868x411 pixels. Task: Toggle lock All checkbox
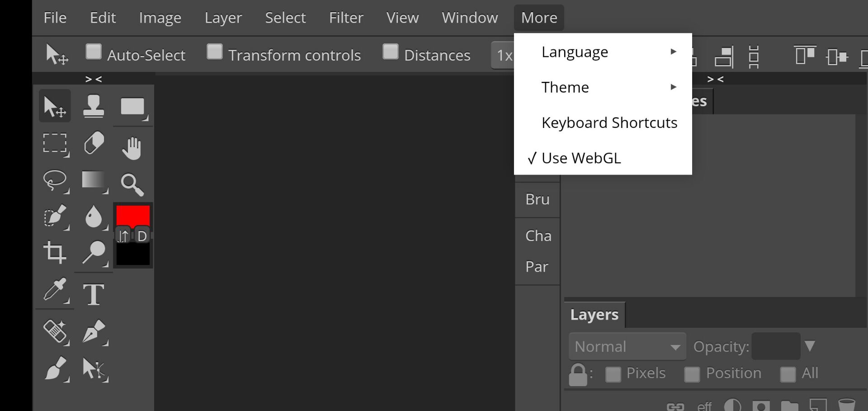click(x=788, y=374)
